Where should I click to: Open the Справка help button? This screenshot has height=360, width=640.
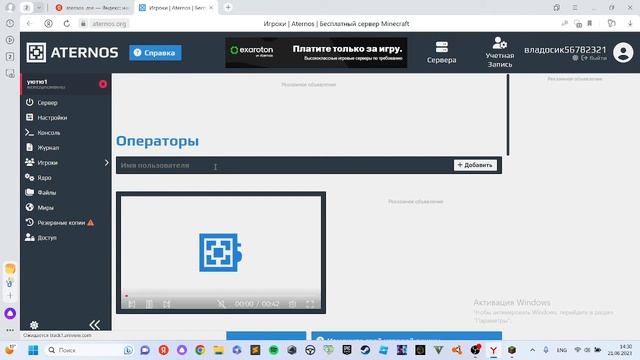[155, 53]
